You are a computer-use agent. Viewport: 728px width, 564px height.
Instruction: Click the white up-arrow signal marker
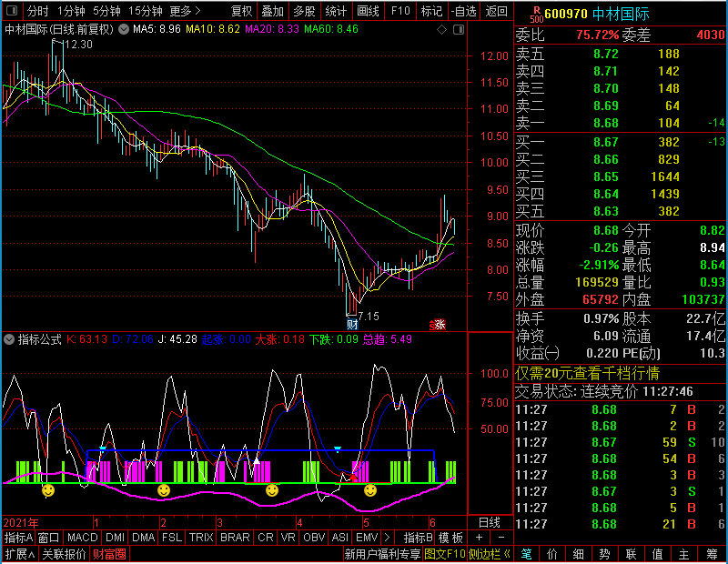pyautogui.click(x=257, y=460)
